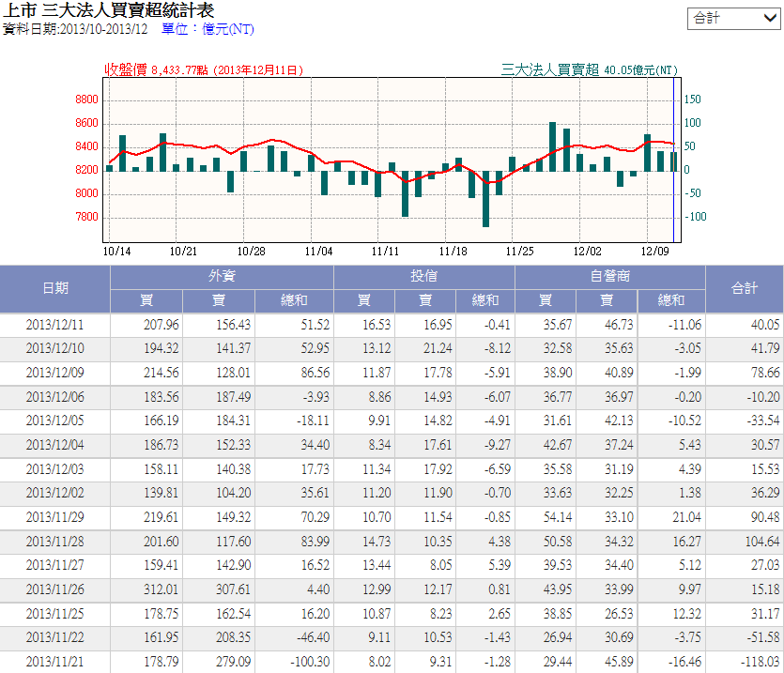Select date cell 2013/12/06

pyautogui.click(x=55, y=397)
